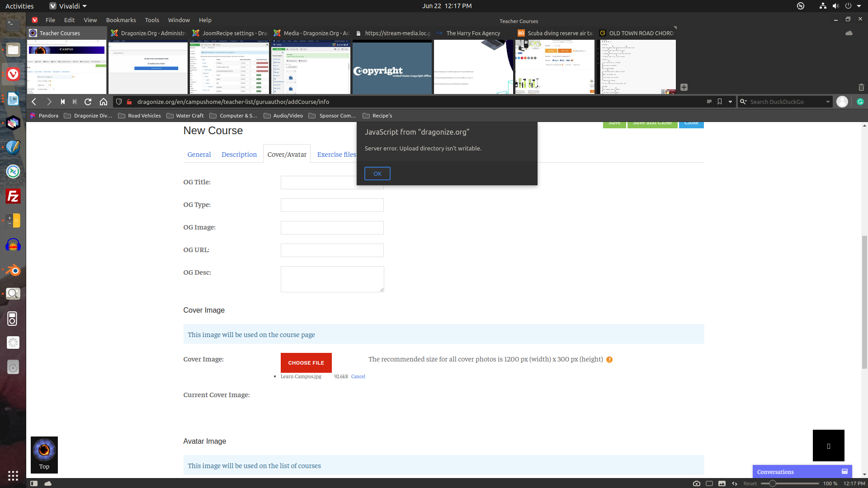This screenshot has width=868, height=488.
Task: Go back with the back arrow icon
Action: click(x=34, y=102)
